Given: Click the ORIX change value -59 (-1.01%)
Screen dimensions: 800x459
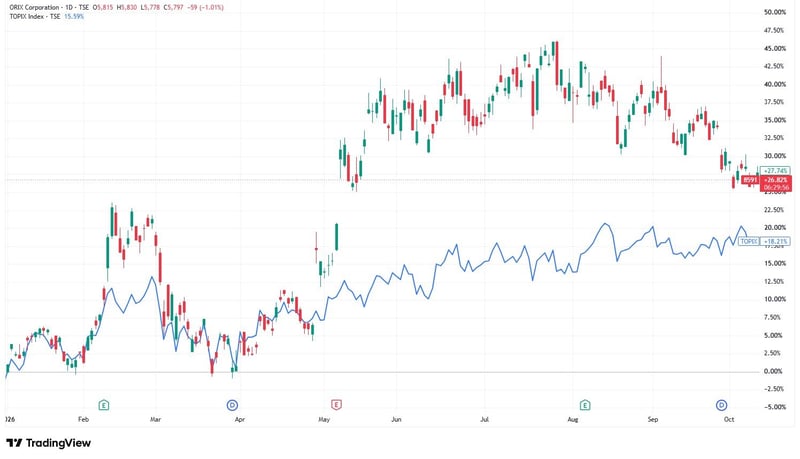Looking at the screenshot, I should coord(204,8).
